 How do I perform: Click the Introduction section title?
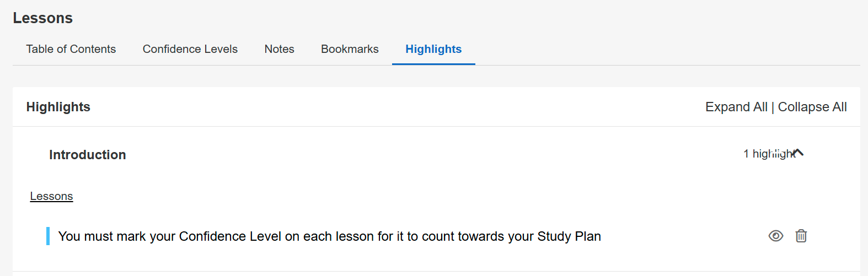point(87,155)
